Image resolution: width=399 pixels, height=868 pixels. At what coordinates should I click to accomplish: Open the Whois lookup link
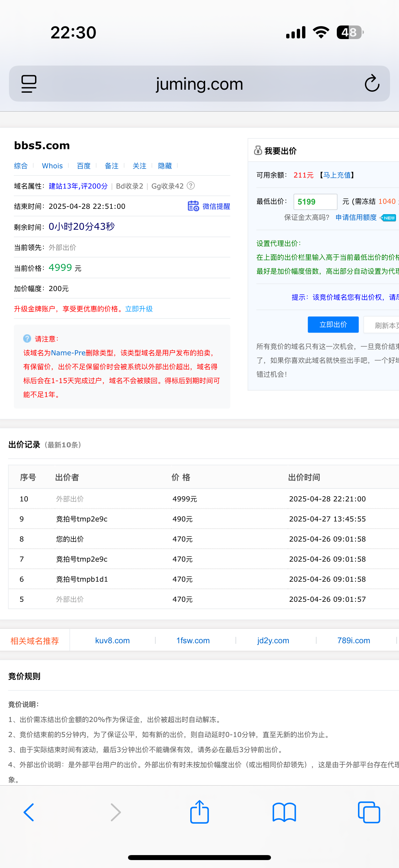[52, 166]
